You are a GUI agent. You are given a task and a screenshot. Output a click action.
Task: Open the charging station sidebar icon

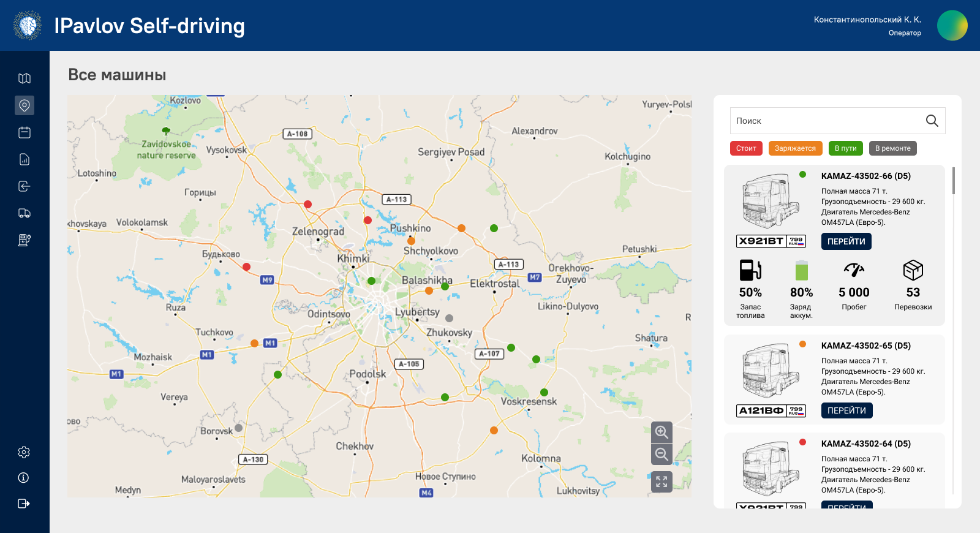click(24, 240)
